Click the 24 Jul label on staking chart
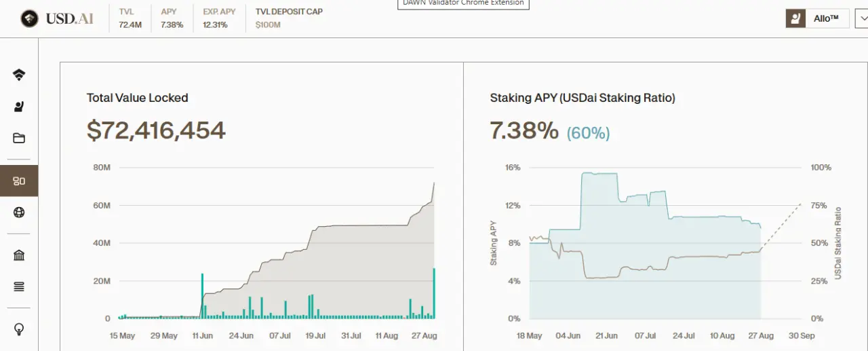 684,335
